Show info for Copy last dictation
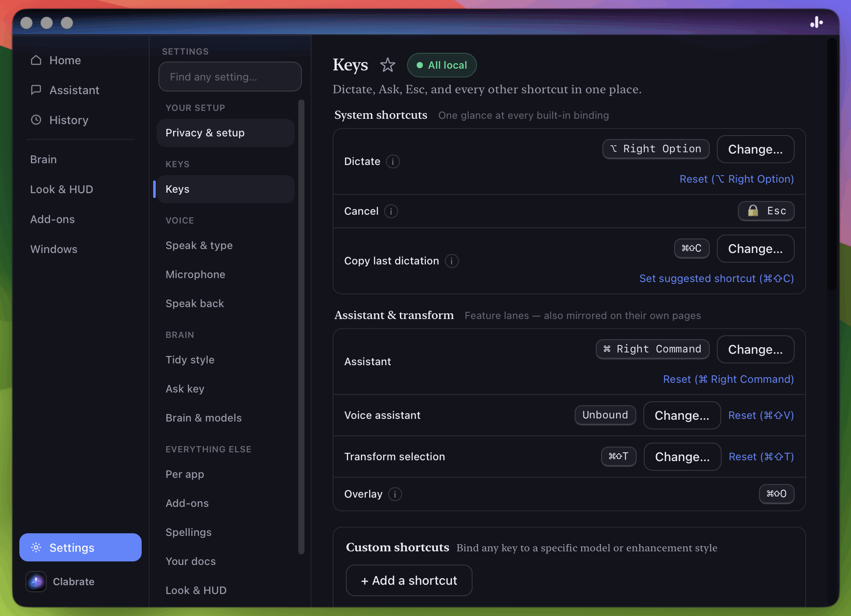This screenshot has height=616, width=851. click(x=452, y=261)
